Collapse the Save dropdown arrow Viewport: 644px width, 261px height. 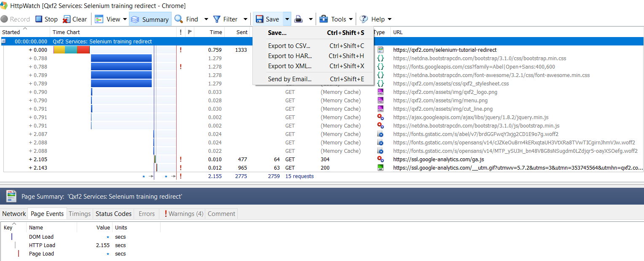(x=287, y=19)
